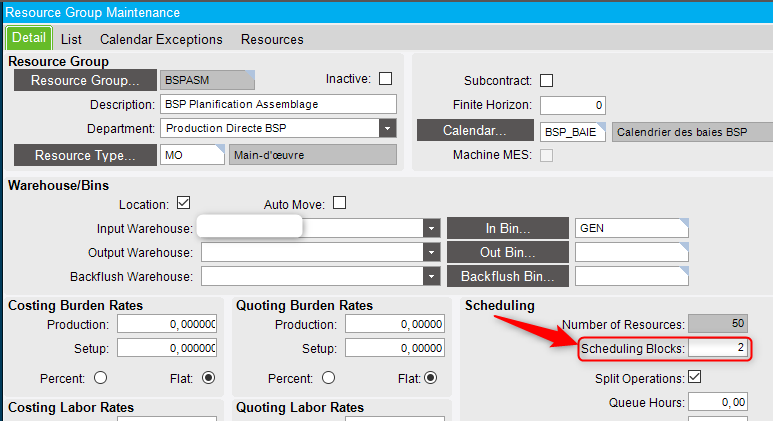Image resolution: width=773 pixels, height=421 pixels.
Task: Select Percent under Quoting Burden Rates
Action: (x=328, y=378)
